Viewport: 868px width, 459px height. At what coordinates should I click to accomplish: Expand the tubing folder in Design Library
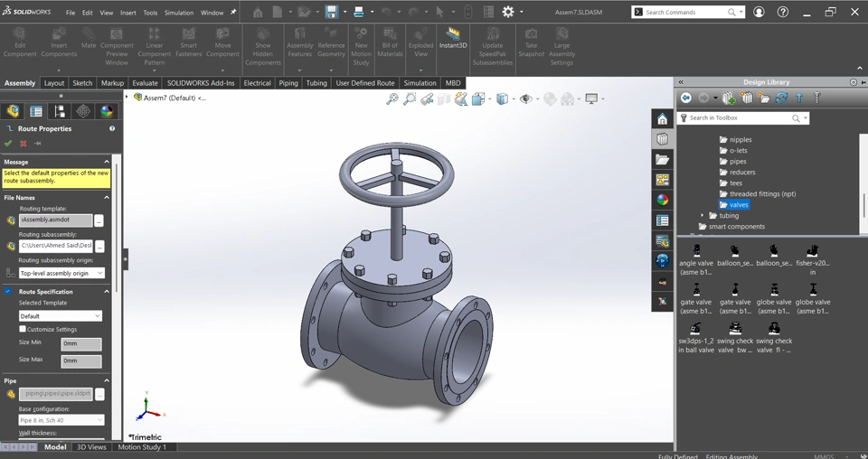point(703,216)
